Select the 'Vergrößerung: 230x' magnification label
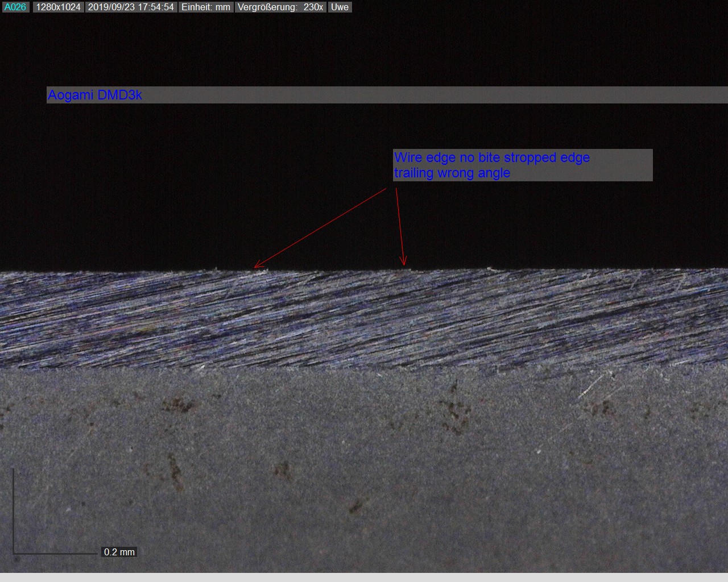 click(280, 7)
